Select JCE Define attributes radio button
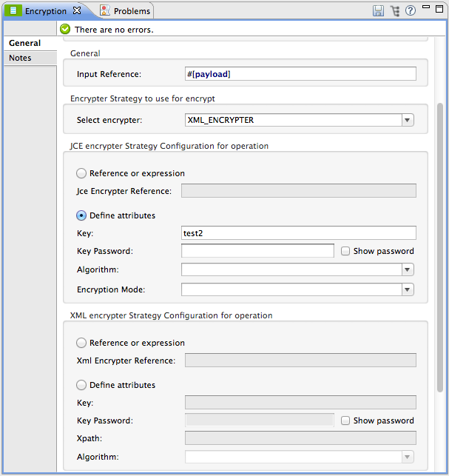The image size is (449, 476). click(x=81, y=215)
